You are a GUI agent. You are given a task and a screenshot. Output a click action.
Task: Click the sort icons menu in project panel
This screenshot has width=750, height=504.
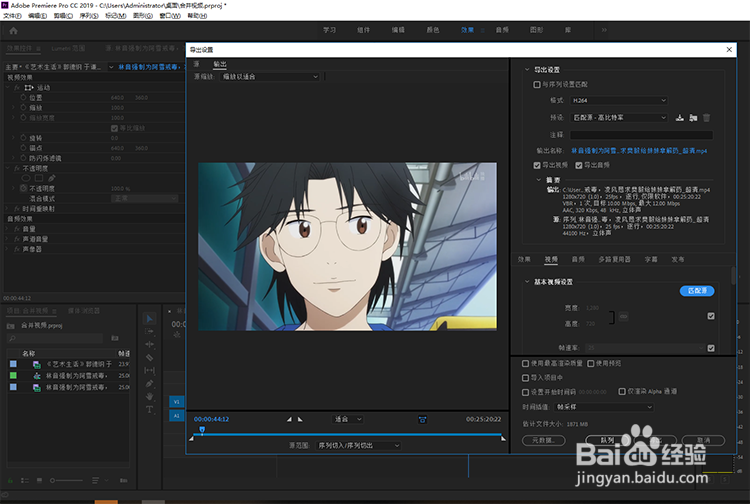click(96, 480)
